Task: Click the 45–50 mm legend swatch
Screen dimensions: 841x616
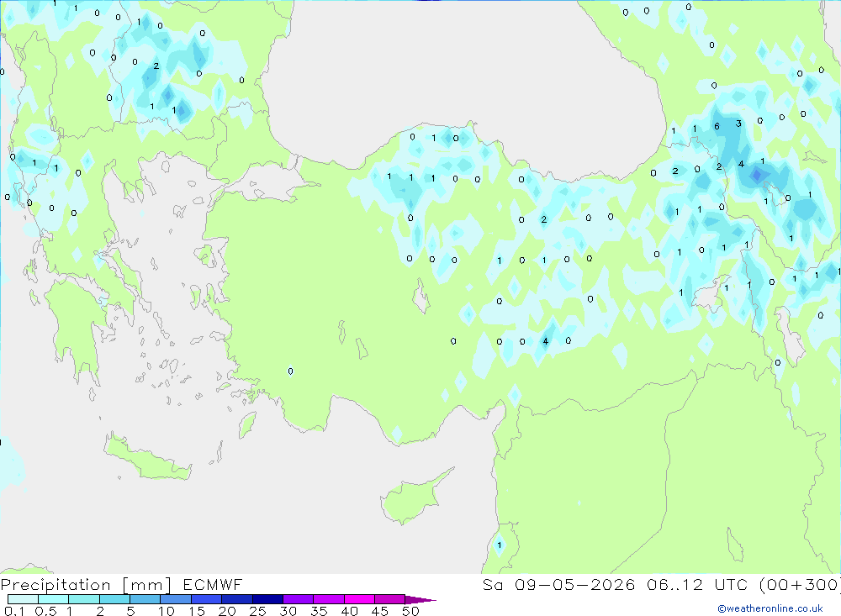Action: pos(390,599)
